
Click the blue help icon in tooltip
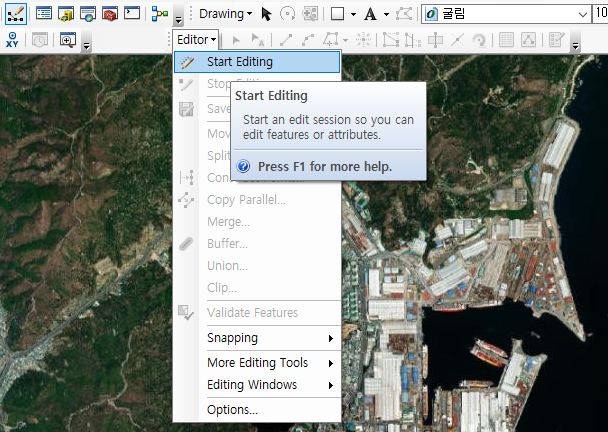pyautogui.click(x=244, y=167)
